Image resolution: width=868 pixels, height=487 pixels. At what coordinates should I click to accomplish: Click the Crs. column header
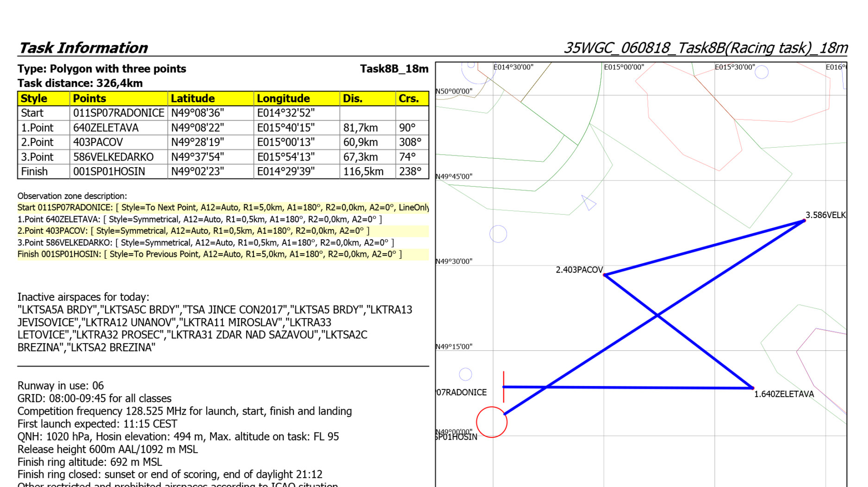pos(409,99)
